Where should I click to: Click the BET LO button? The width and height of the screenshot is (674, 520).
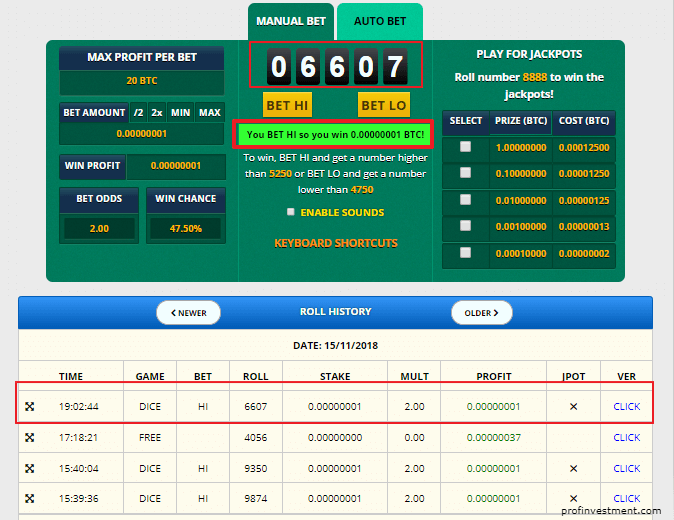383,105
